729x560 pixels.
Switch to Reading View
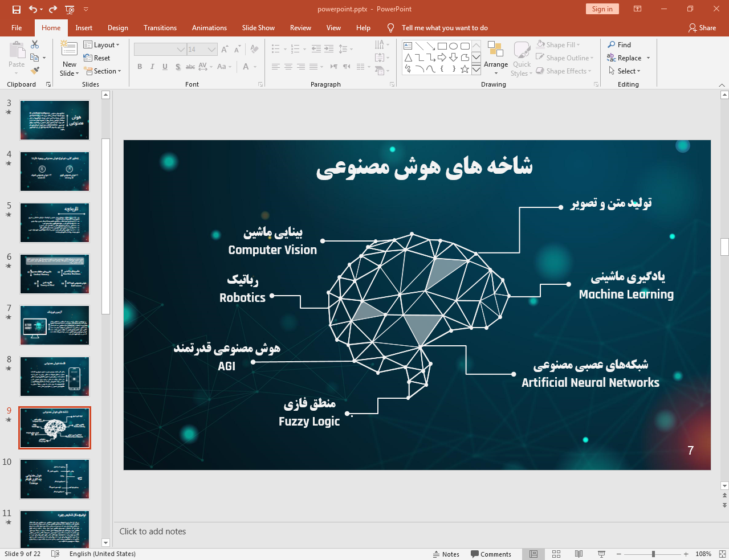tap(579, 554)
